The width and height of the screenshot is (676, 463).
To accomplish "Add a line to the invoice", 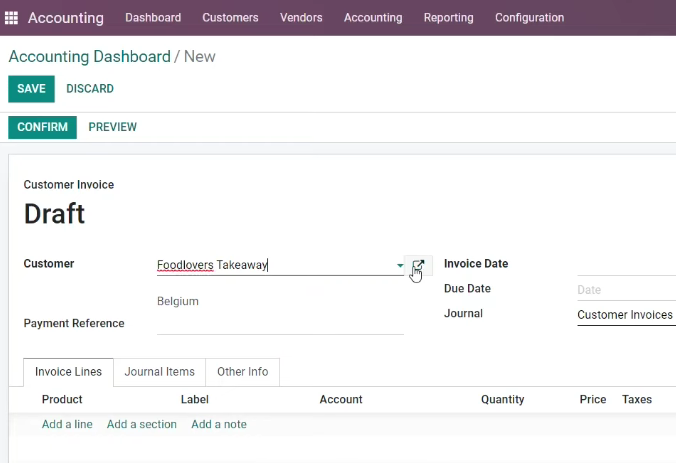I will click(67, 424).
